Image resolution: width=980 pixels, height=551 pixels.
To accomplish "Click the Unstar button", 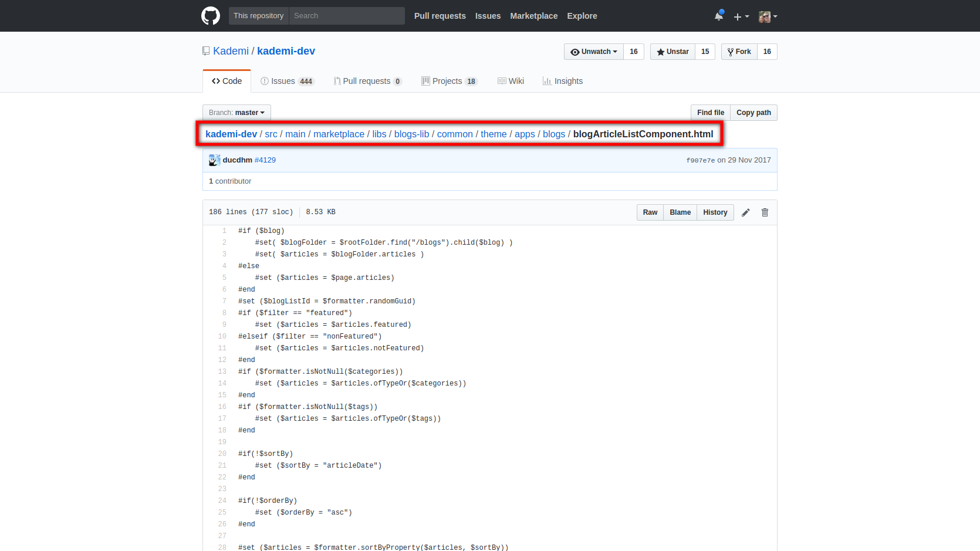I will point(673,52).
